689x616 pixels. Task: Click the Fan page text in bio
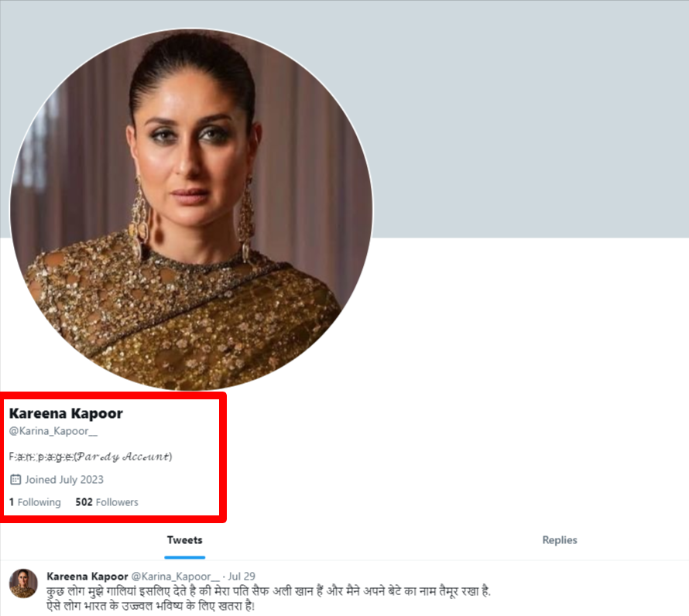[x=41, y=457]
